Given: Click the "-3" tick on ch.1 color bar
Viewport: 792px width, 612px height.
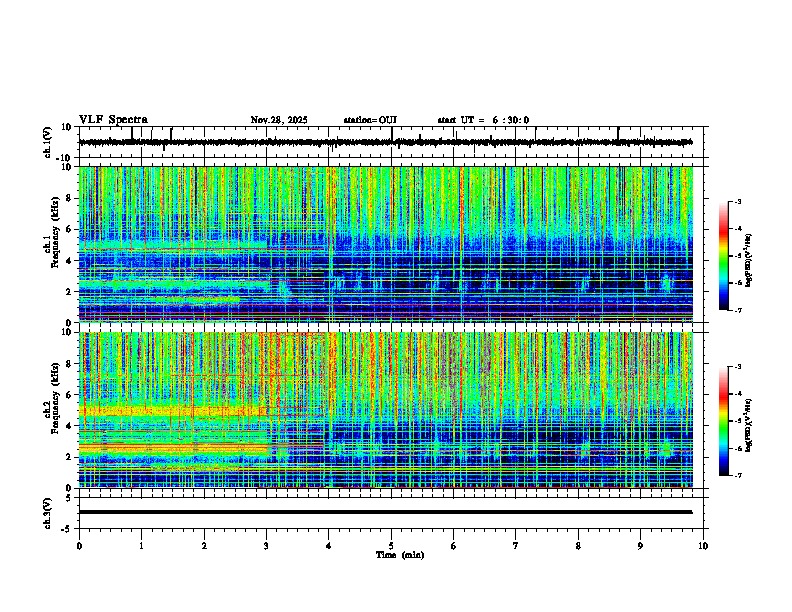Looking at the screenshot, I should [737, 201].
